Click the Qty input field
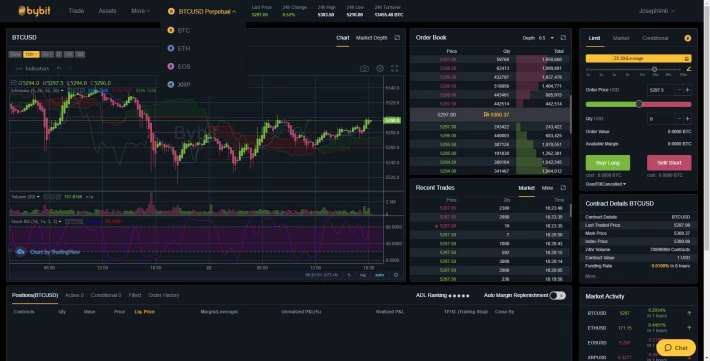Viewport: 710px width, 361px height. click(x=661, y=119)
